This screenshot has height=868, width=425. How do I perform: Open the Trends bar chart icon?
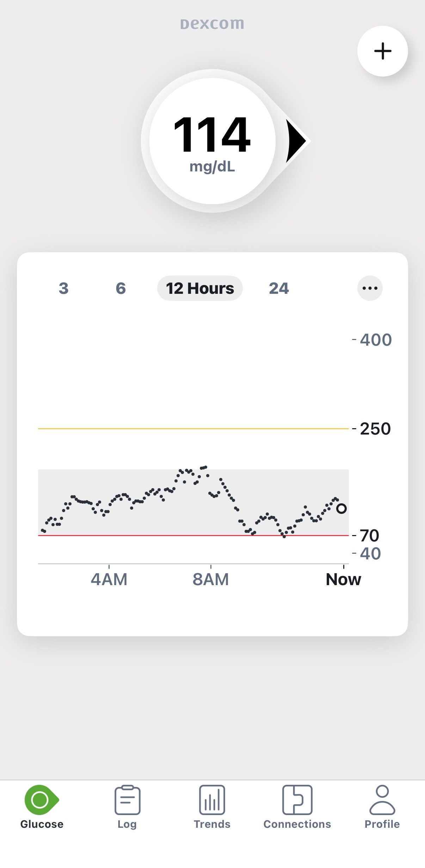click(x=212, y=800)
